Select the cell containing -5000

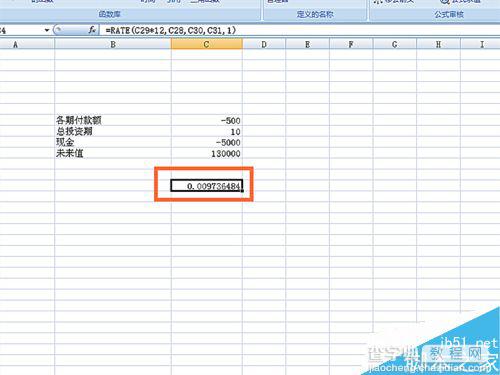tap(207, 142)
